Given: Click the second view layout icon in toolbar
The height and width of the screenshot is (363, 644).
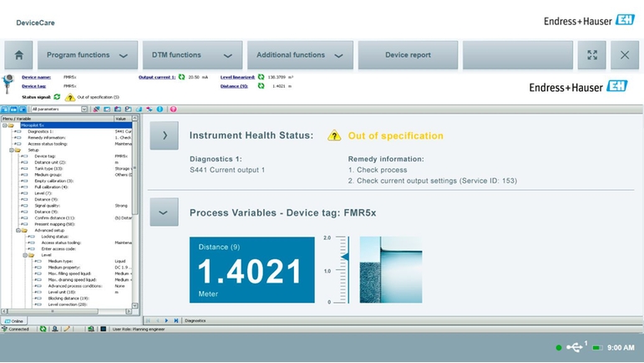Looking at the screenshot, I should (x=13, y=109).
